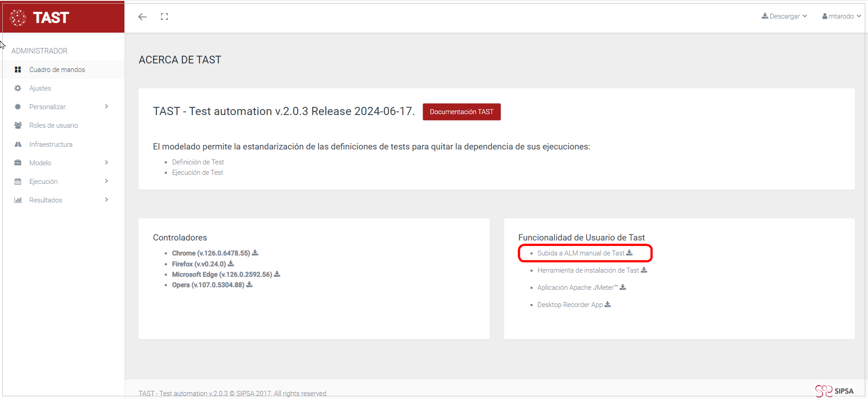
Task: Go to Roles de usuario
Action: [x=53, y=125]
